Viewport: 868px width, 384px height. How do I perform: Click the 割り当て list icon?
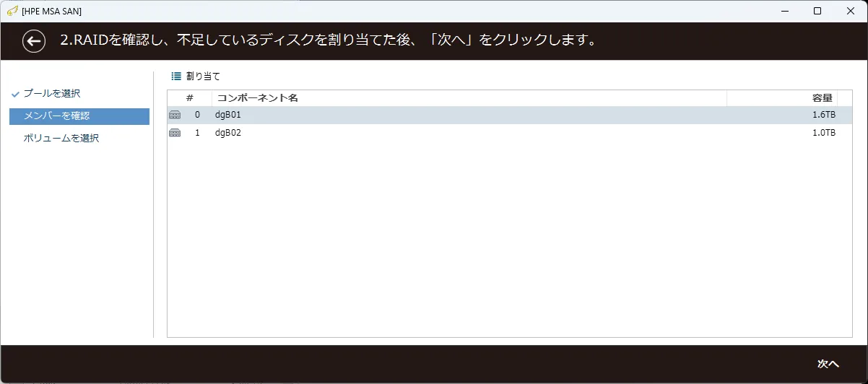[176, 76]
